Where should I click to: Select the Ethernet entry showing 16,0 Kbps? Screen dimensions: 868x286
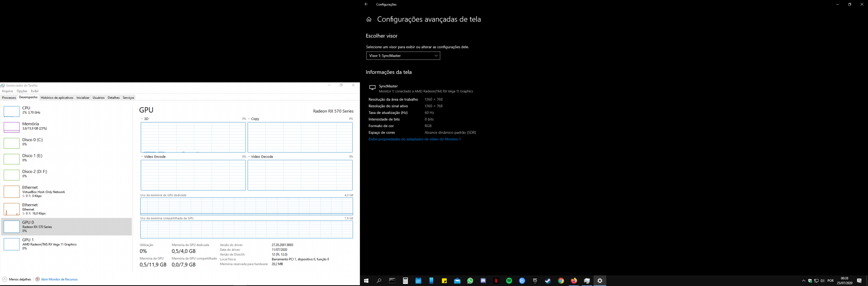coord(67,209)
